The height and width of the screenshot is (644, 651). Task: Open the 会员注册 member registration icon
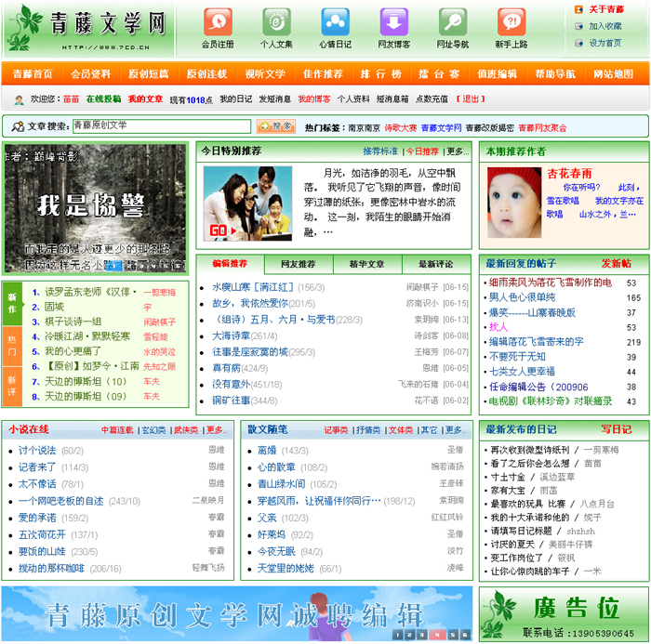pyautogui.click(x=218, y=22)
